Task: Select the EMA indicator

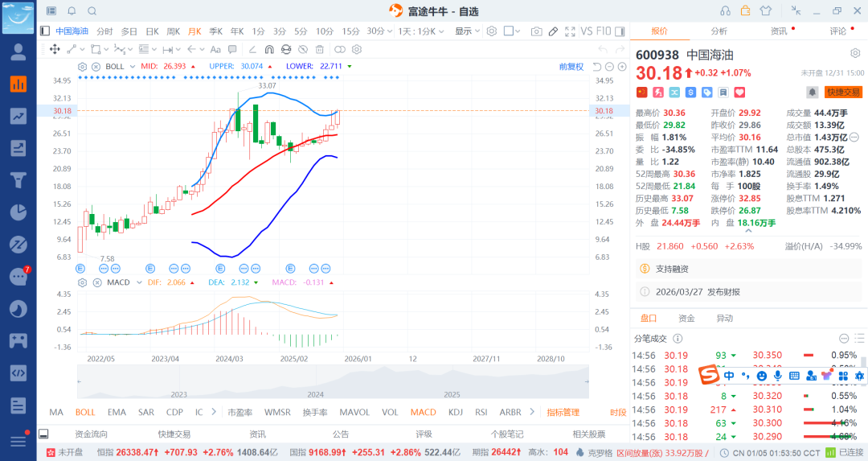Action: (x=117, y=412)
